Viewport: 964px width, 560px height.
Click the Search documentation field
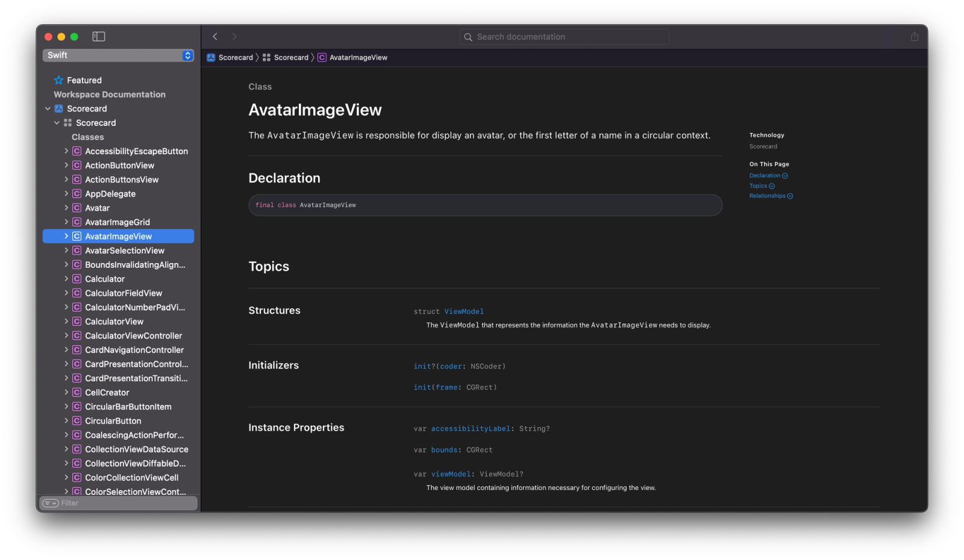(x=565, y=37)
